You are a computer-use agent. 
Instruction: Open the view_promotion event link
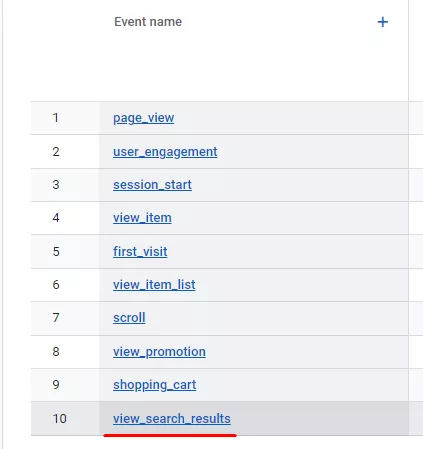(159, 352)
